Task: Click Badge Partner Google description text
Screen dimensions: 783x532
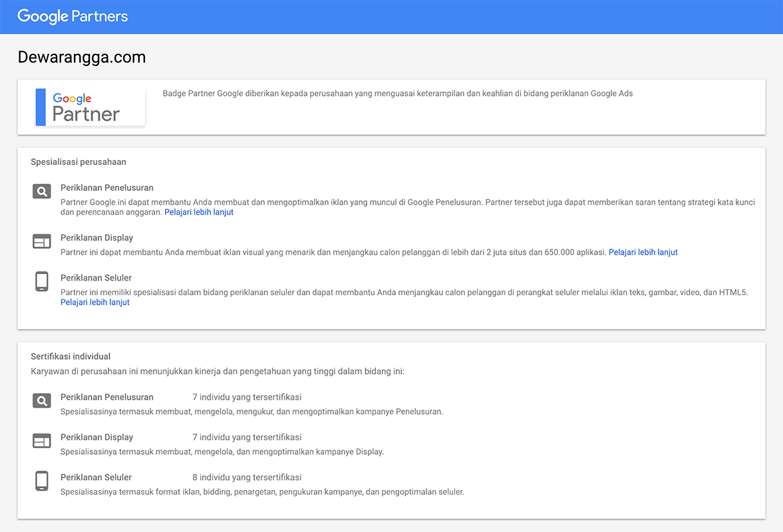Action: tap(398, 93)
